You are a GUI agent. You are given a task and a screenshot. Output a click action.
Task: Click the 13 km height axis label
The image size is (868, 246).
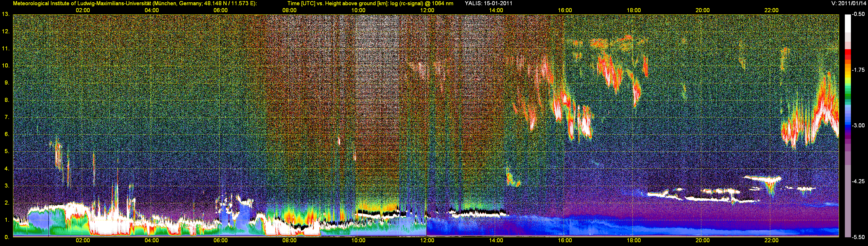click(x=5, y=14)
